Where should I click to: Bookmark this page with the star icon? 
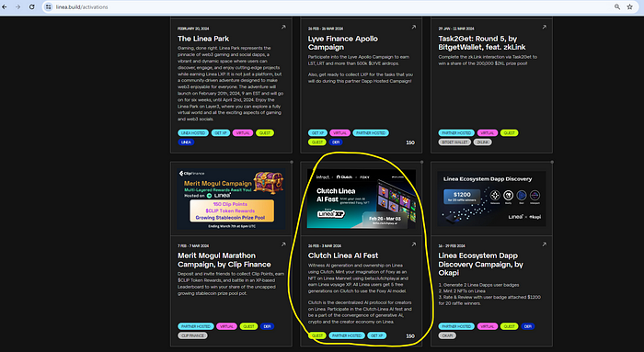(629, 7)
